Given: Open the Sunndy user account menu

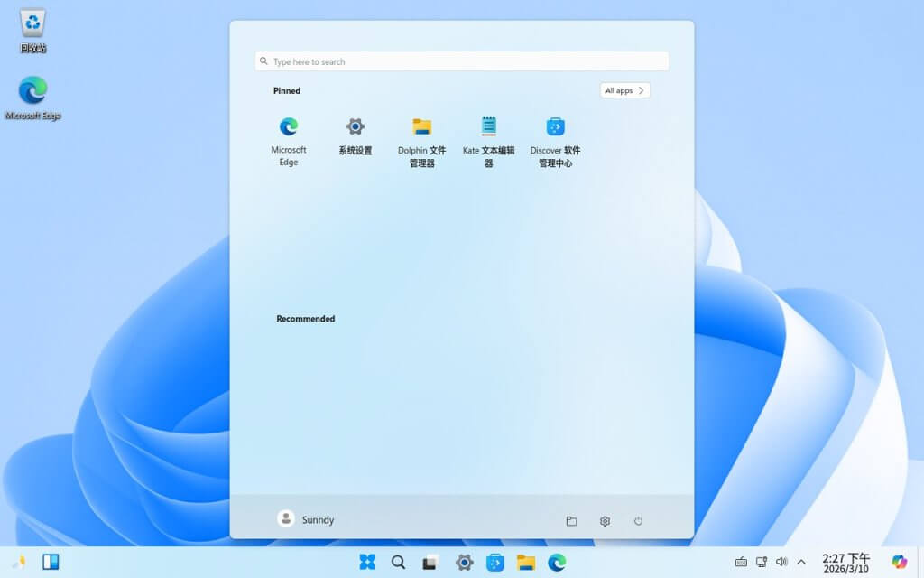Looking at the screenshot, I should click(x=306, y=519).
